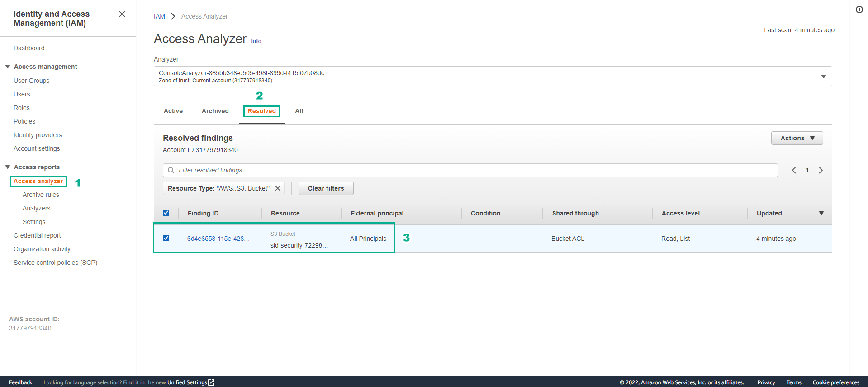Image resolution: width=868 pixels, height=387 pixels.
Task: Click the Shared through column header
Action: click(575, 213)
